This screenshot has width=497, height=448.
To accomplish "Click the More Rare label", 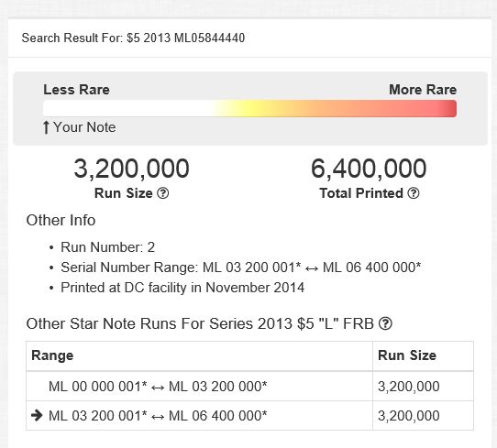I will (x=423, y=90).
